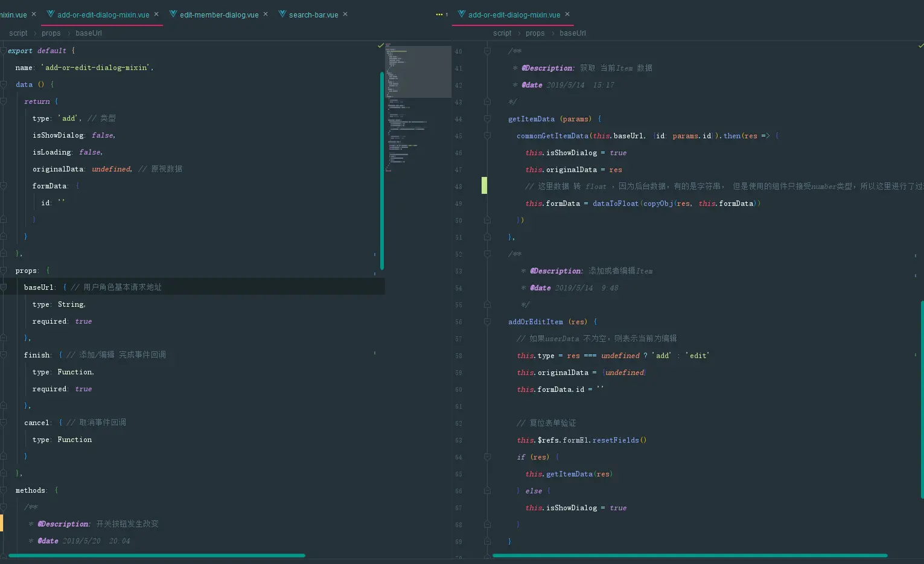Collapse 'if (res)' block fold at line 64

coord(487,457)
